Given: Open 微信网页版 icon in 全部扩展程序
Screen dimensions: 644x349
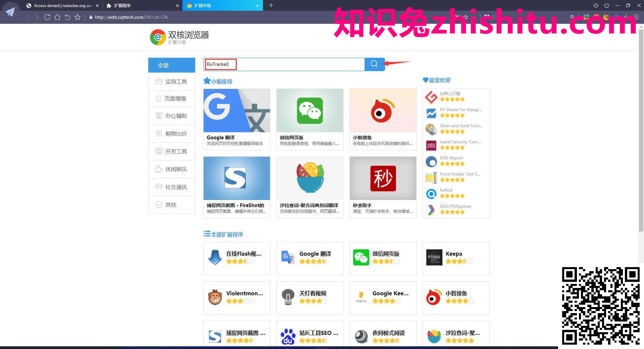Looking at the screenshot, I should [361, 257].
